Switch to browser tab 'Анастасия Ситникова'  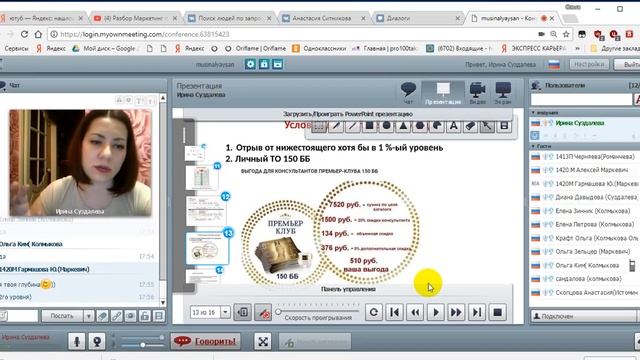click(324, 18)
